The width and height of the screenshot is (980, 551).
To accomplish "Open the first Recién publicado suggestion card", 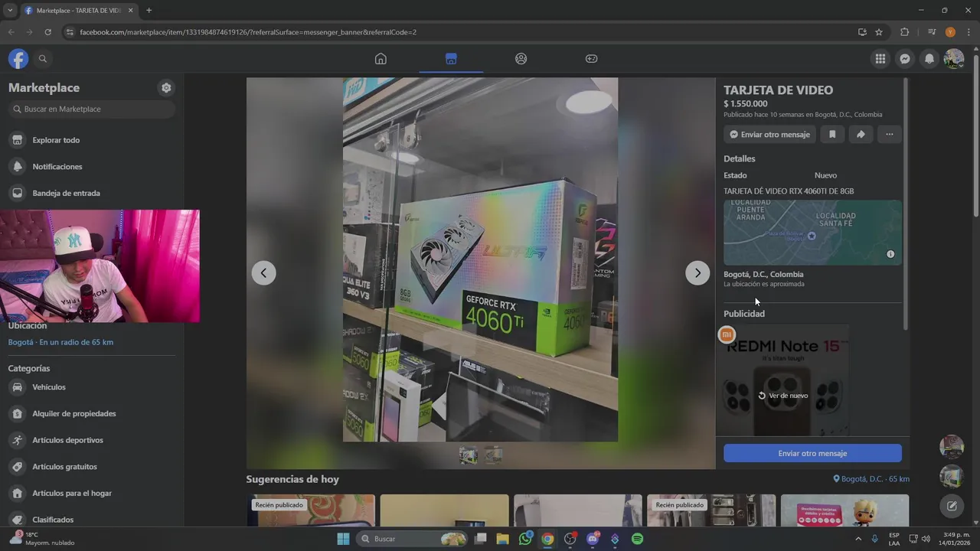I will pyautogui.click(x=311, y=510).
